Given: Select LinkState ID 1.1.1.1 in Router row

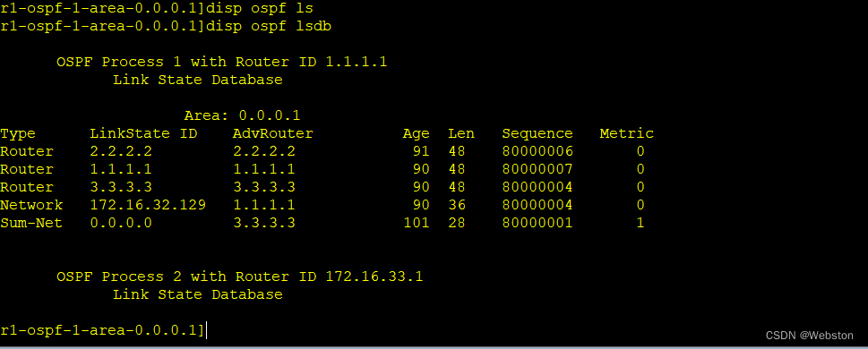Looking at the screenshot, I should pyautogui.click(x=121, y=169).
